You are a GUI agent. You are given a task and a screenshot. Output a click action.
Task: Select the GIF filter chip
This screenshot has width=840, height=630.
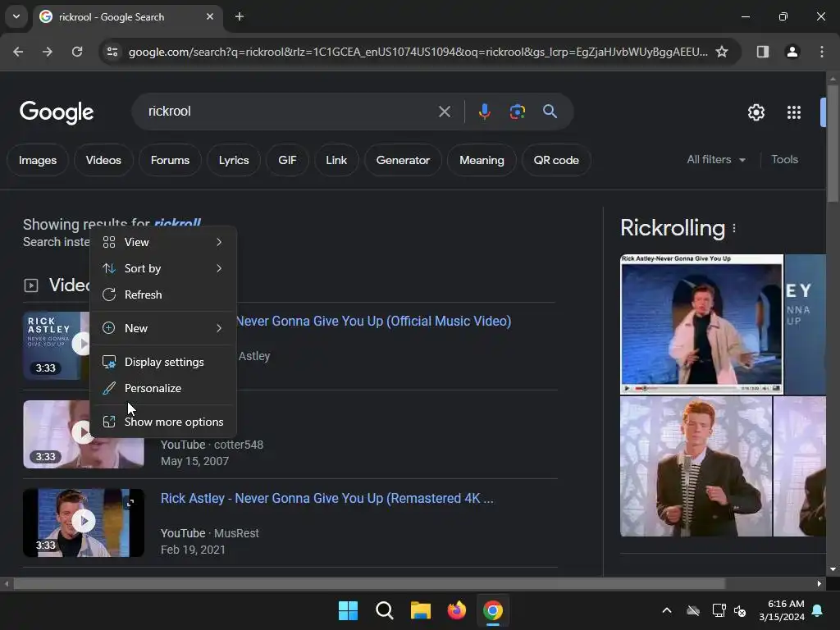pyautogui.click(x=287, y=160)
